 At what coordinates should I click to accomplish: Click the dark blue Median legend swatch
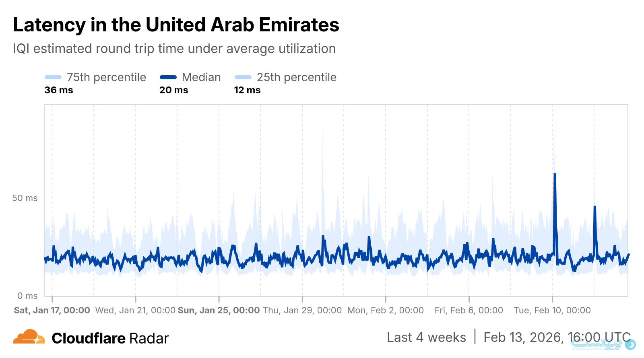click(x=168, y=77)
